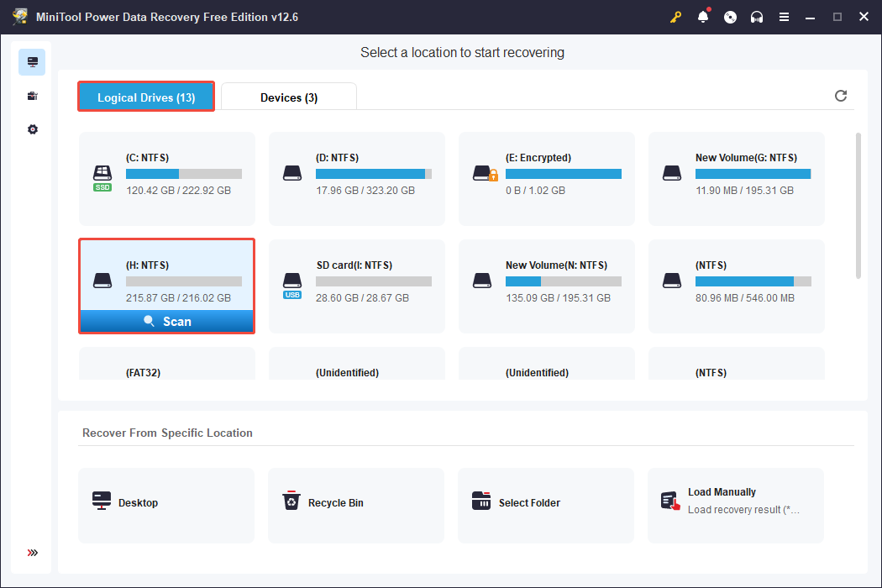Open the notifications bell
Image resolution: width=882 pixels, height=588 pixels.
coord(703,17)
